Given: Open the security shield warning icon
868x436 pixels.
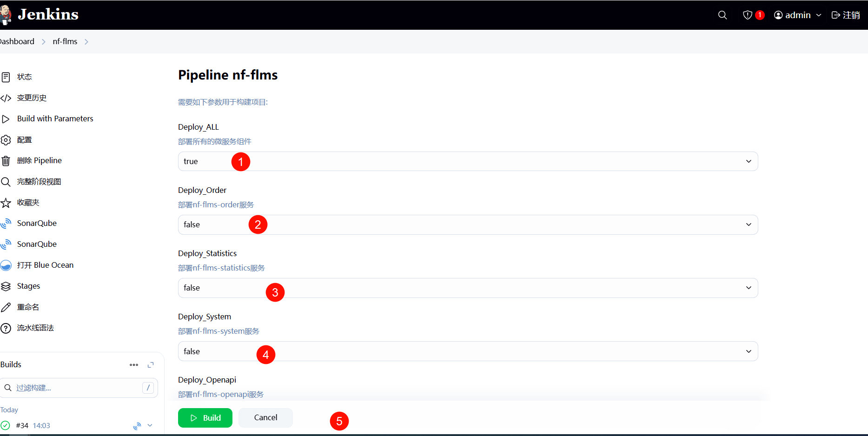Looking at the screenshot, I should click(x=748, y=15).
